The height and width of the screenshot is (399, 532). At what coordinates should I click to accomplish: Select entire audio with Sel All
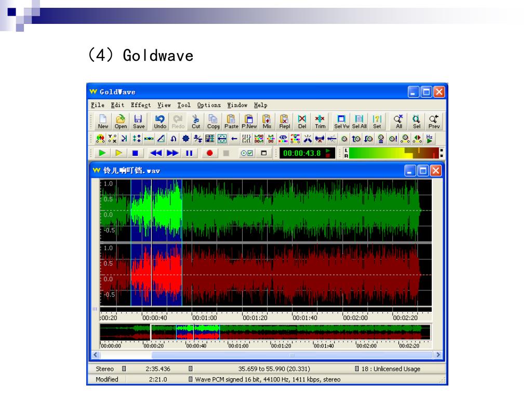(360, 122)
